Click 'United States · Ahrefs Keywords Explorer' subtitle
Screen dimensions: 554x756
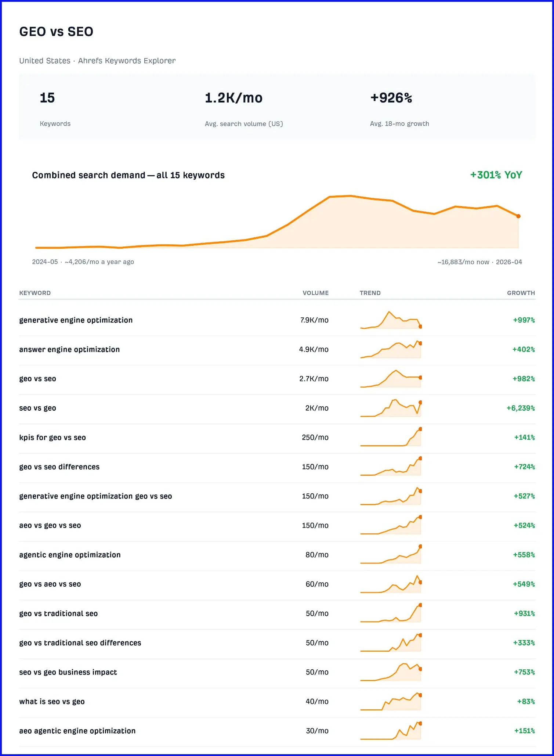97,61
